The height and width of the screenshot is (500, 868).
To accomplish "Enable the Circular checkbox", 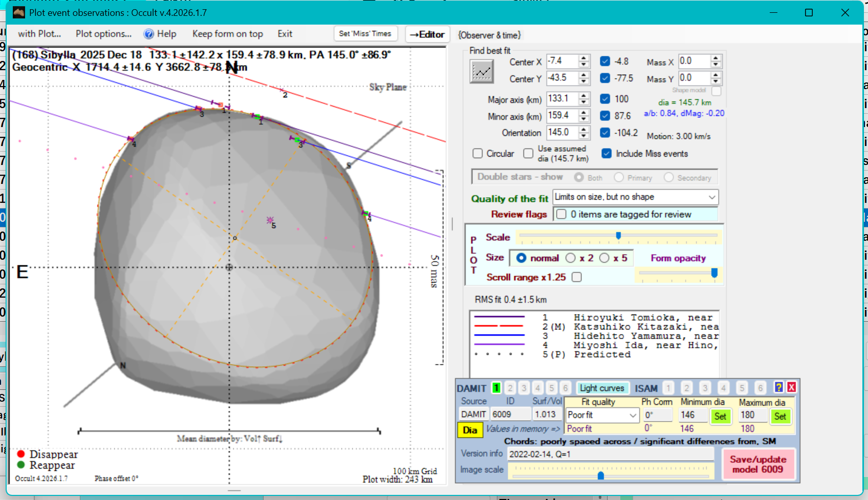I will [478, 153].
